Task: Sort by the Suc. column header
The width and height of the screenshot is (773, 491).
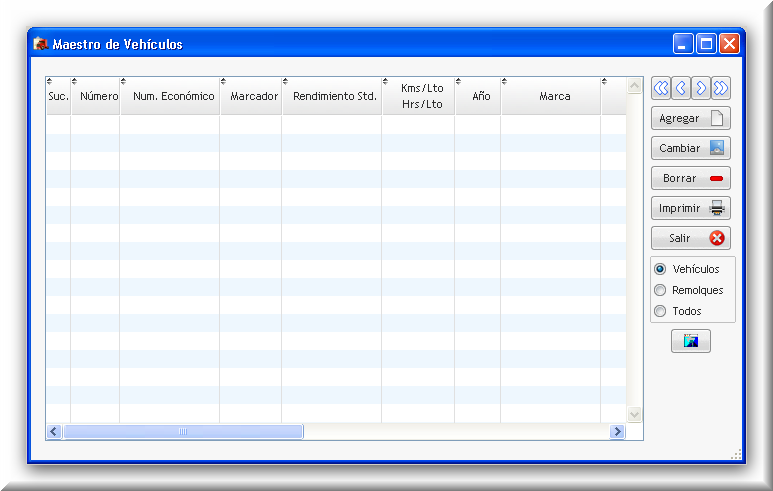Action: (59, 96)
